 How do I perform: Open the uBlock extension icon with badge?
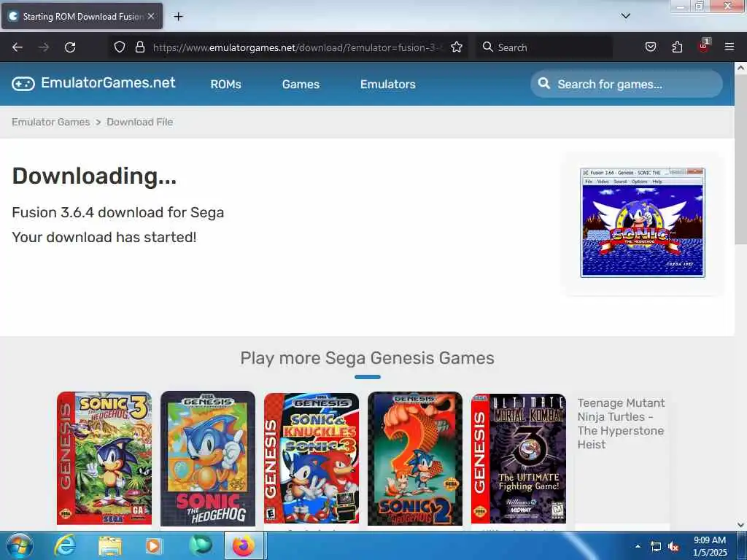[x=704, y=46]
